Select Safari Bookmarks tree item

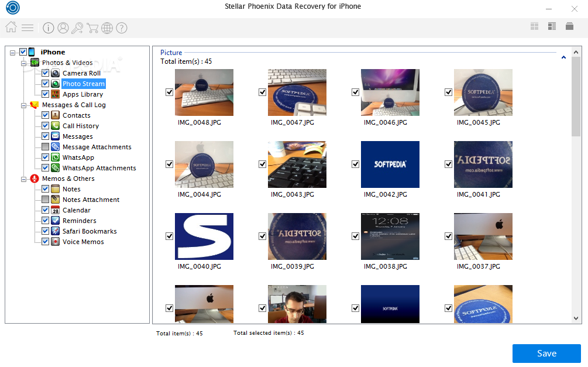(x=90, y=231)
